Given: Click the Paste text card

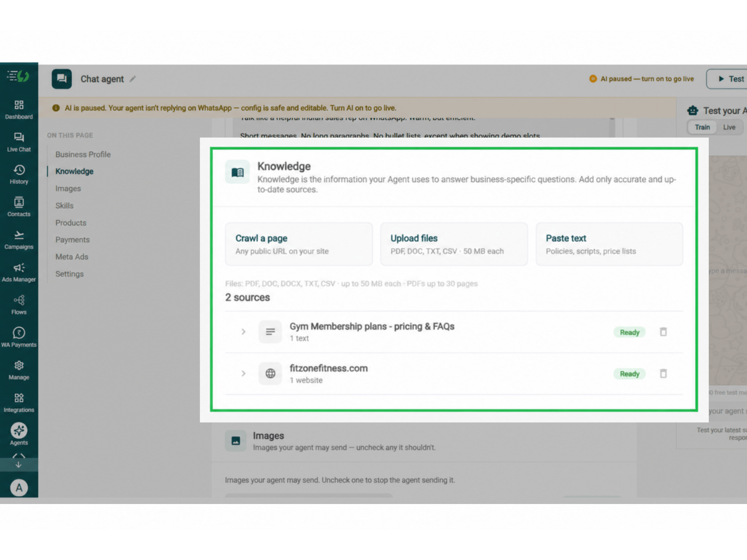Looking at the screenshot, I should tap(609, 244).
